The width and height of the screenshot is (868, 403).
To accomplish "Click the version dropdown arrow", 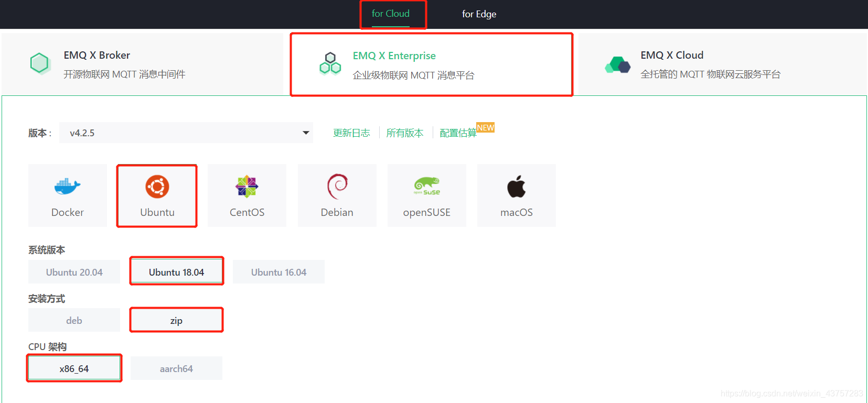I will [x=306, y=133].
